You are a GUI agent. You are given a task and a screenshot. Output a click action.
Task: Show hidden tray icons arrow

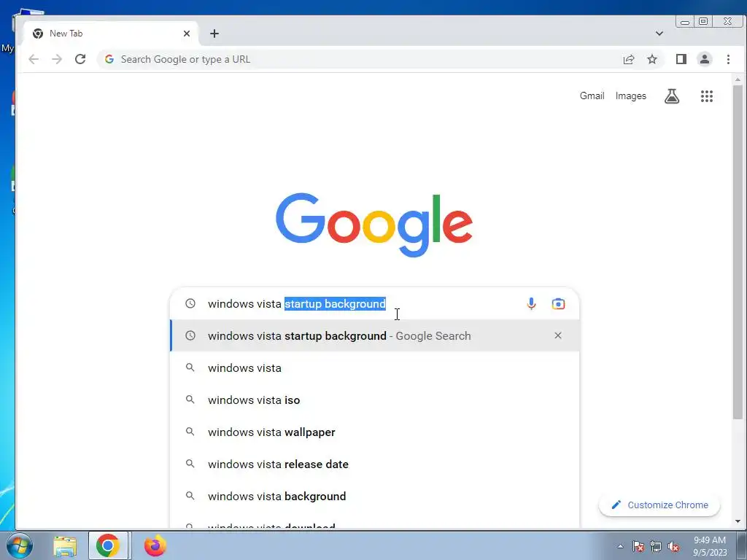point(620,546)
